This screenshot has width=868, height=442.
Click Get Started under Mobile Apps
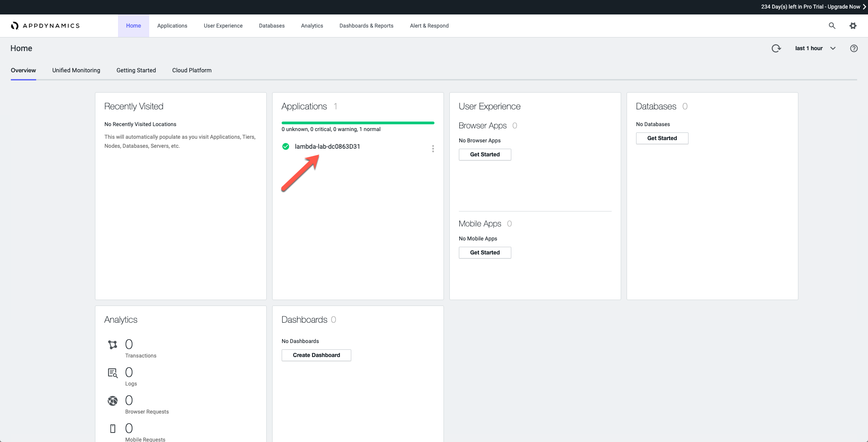(485, 253)
